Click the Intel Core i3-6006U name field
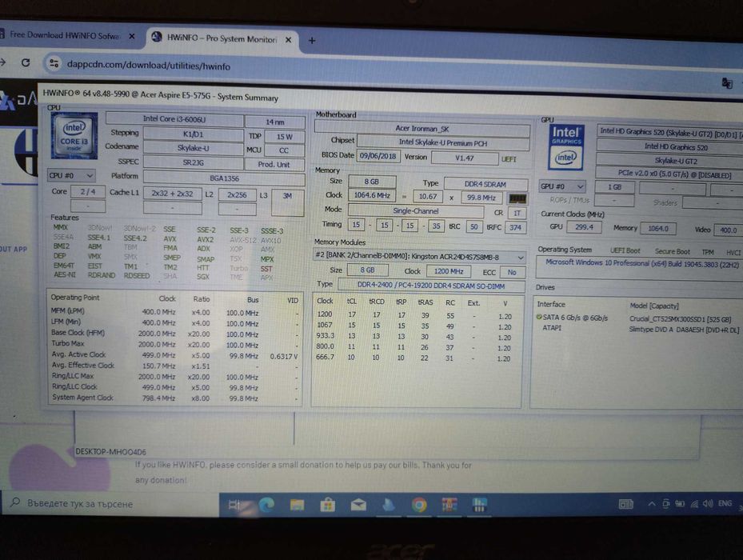743x560 pixels. 174,119
